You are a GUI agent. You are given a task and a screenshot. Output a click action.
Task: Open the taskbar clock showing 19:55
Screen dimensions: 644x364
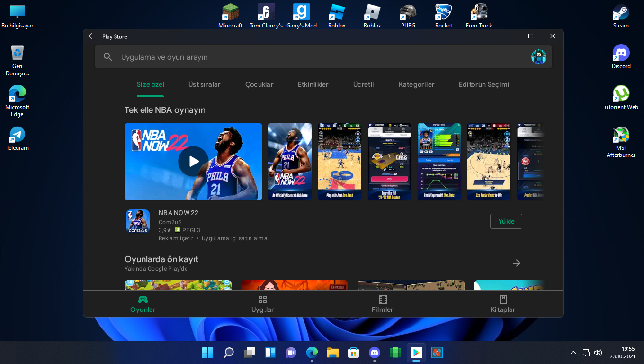pyautogui.click(x=622, y=353)
